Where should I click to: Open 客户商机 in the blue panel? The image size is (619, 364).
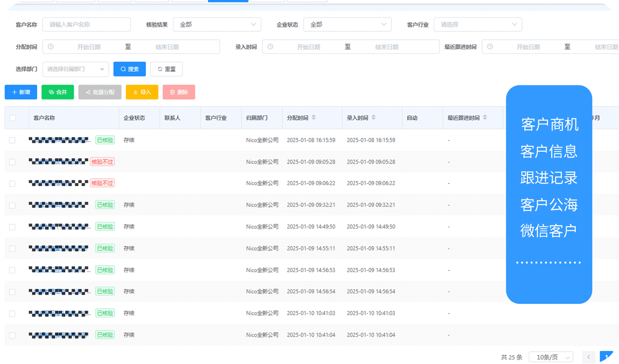click(549, 124)
